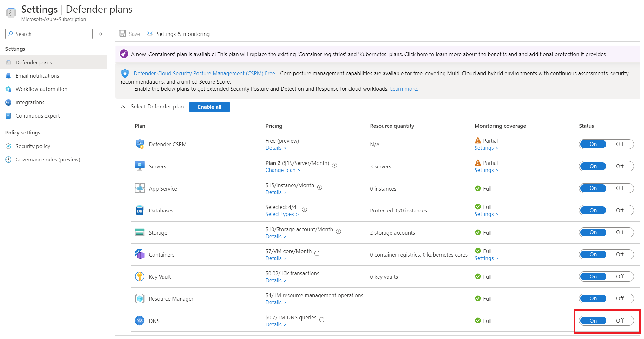Viewport: 644px width, 339px height.
Task: Click the info icon next to Servers pricing
Action: click(334, 165)
